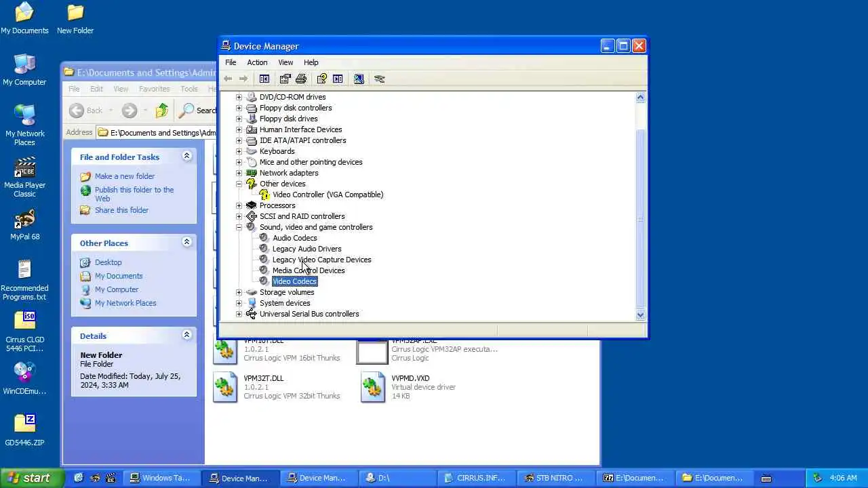Viewport: 868px width, 488px height.
Task: Open Explorer window's Edit menu
Action: pos(96,89)
